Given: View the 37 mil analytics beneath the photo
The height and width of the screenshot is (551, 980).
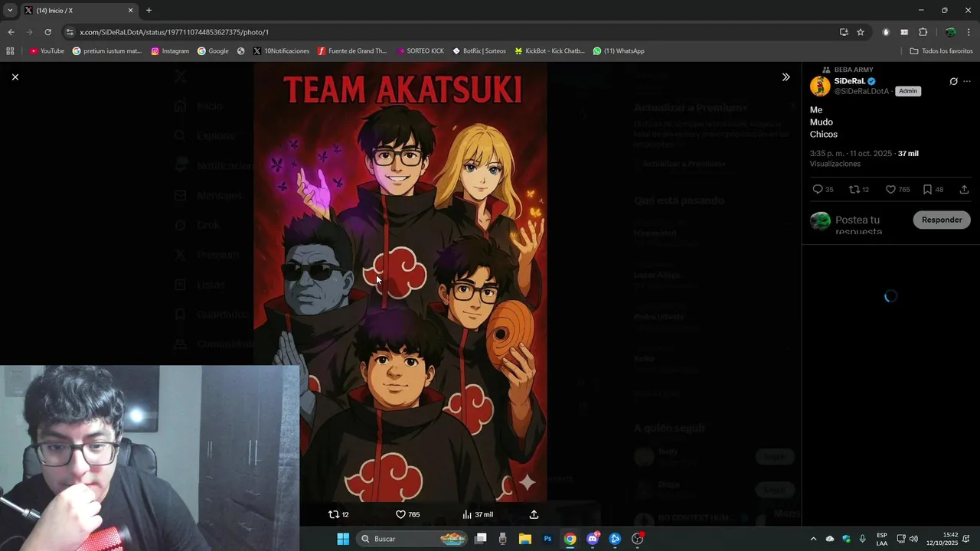Looking at the screenshot, I should click(x=478, y=514).
